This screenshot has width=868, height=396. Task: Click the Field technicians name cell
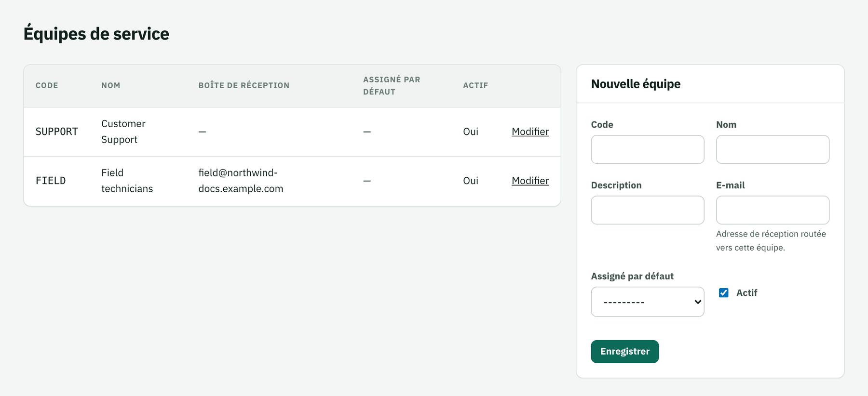click(127, 181)
